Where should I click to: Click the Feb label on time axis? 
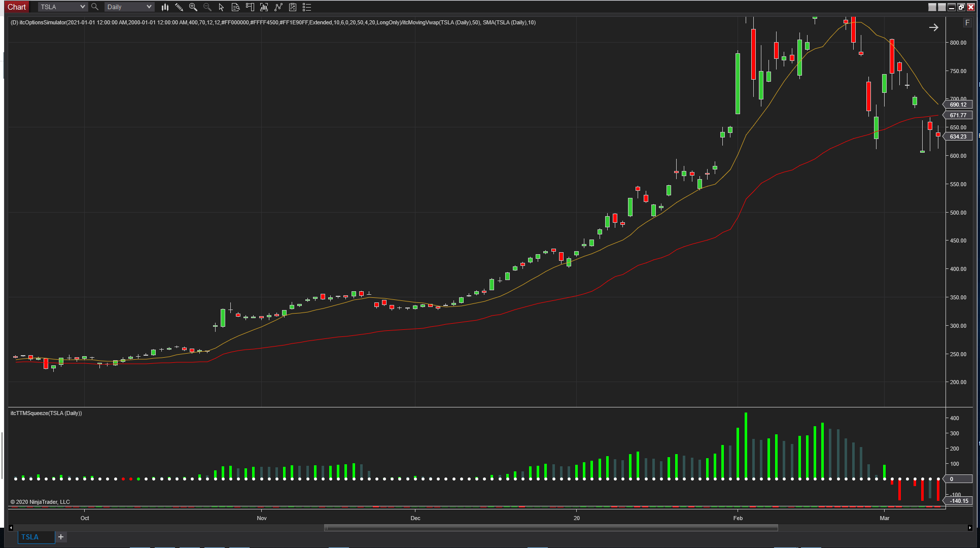738,518
